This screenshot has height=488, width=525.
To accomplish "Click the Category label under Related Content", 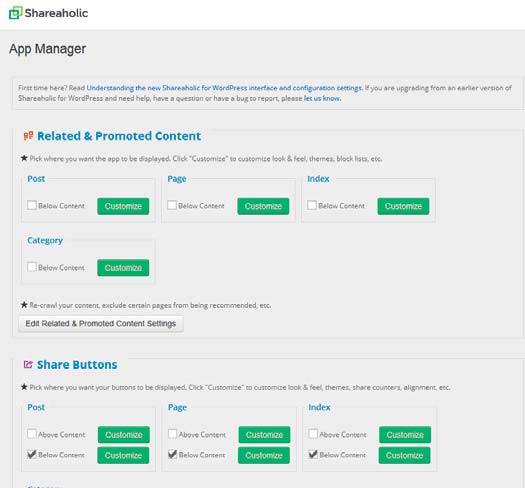I will click(x=45, y=240).
